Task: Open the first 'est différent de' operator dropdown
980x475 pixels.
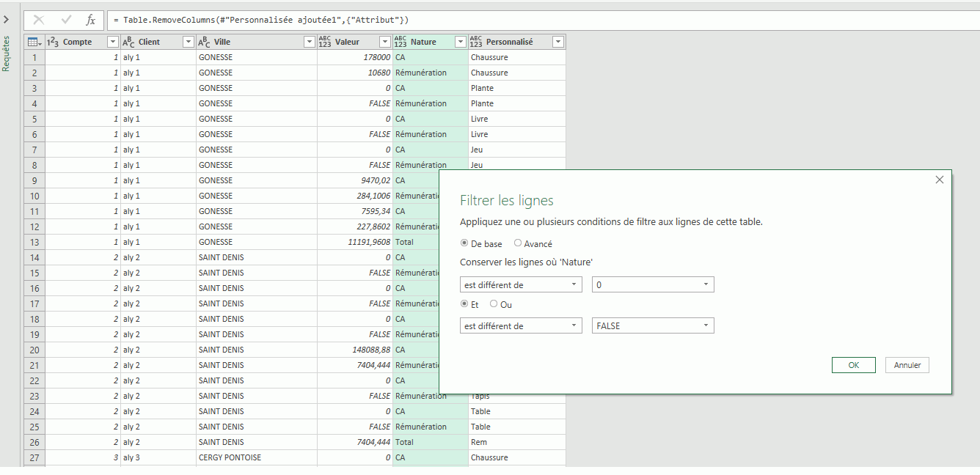Action: (x=521, y=284)
